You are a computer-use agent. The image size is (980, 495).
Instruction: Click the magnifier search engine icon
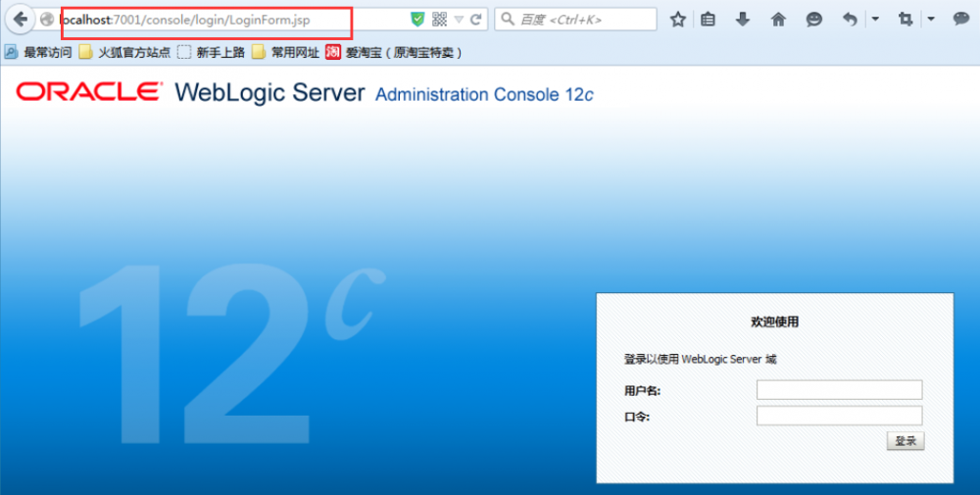pos(508,20)
